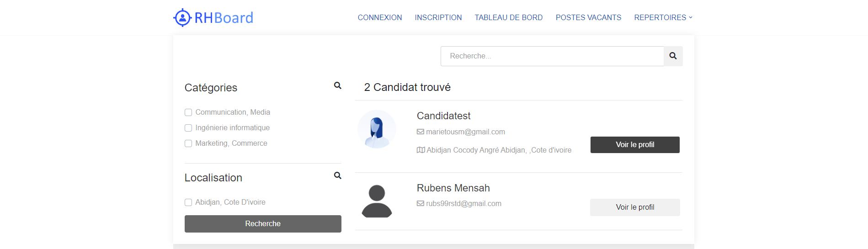Click the Localisation search magnifier icon
Viewport: 868px width, 249px height.
[338, 175]
